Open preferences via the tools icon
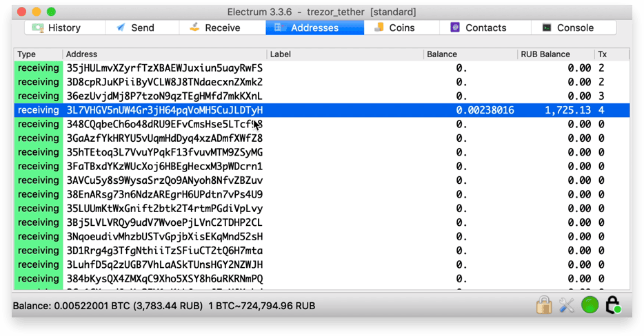Image resolution: width=644 pixels, height=336 pixels. click(x=567, y=305)
